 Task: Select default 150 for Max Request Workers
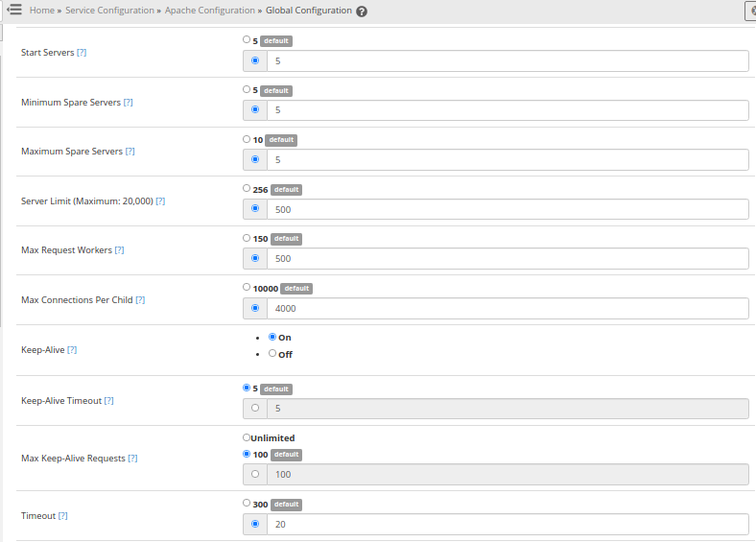[247, 238]
